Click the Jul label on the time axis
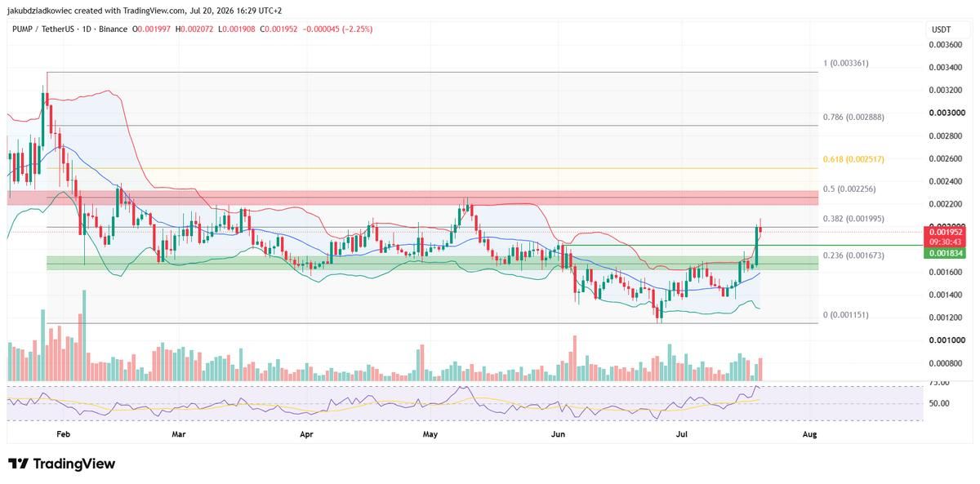The width and height of the screenshot is (980, 484). (x=684, y=435)
